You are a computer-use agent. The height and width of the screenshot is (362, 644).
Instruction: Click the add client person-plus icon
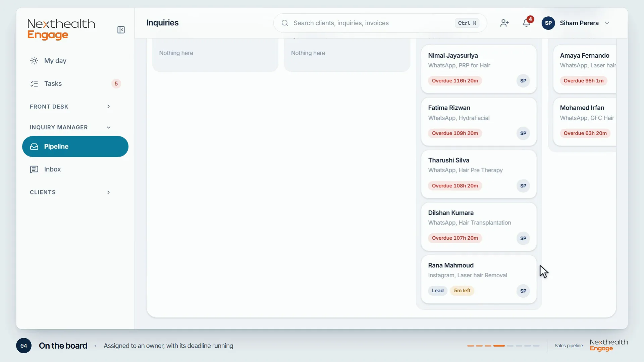pos(504,23)
